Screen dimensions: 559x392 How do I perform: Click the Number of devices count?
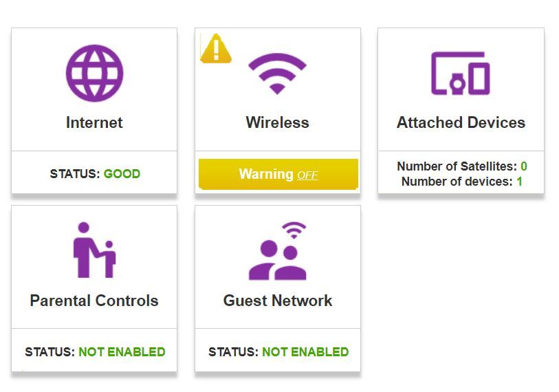[x=520, y=182]
